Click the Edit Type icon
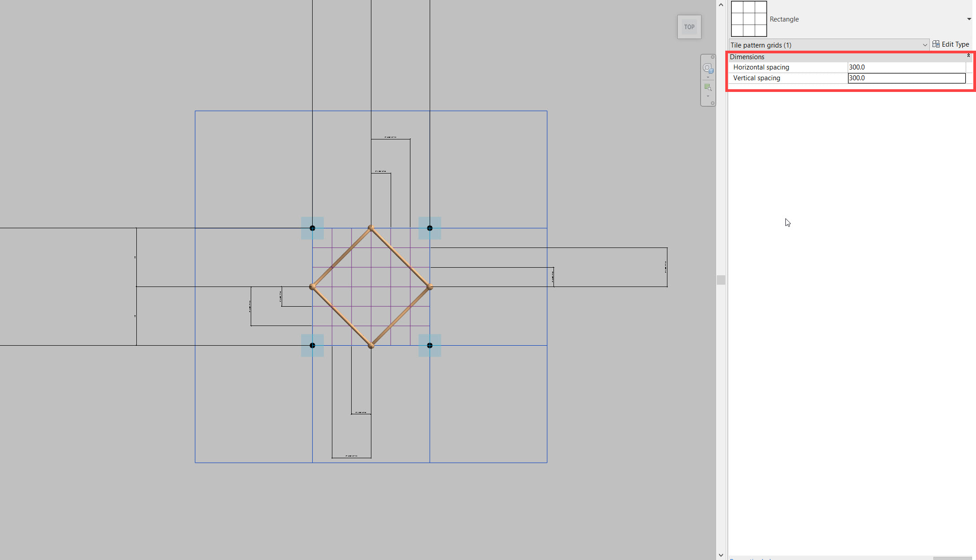Viewport: 976px width, 560px height. coord(936,44)
